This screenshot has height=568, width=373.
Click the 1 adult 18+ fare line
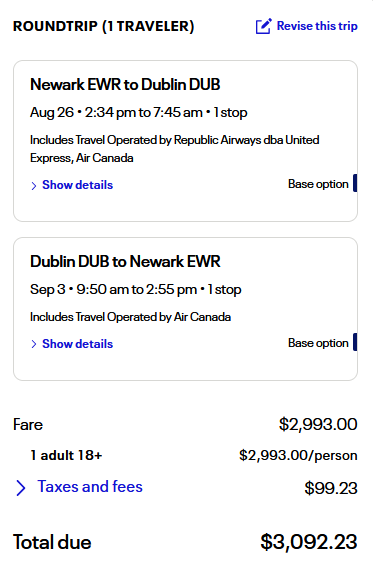coord(66,455)
